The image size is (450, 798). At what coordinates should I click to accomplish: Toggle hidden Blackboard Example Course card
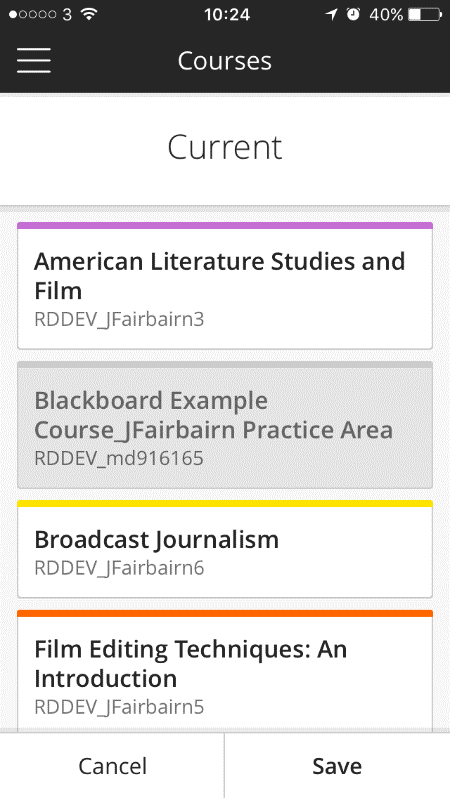pyautogui.click(x=225, y=425)
